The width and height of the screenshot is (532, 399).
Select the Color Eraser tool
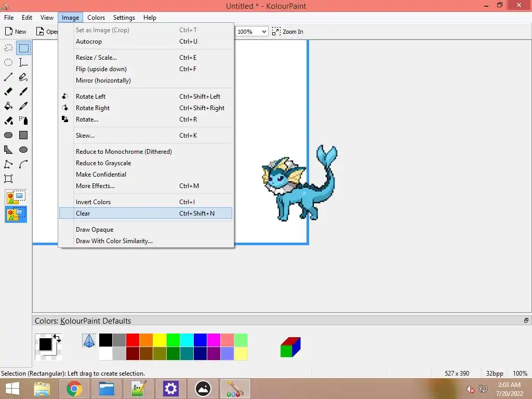tap(8, 121)
